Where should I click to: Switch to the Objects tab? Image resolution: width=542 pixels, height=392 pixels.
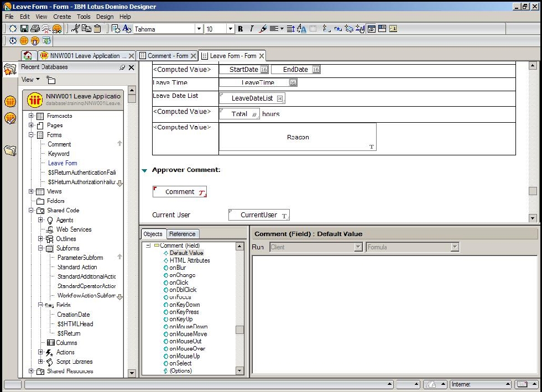click(x=153, y=234)
